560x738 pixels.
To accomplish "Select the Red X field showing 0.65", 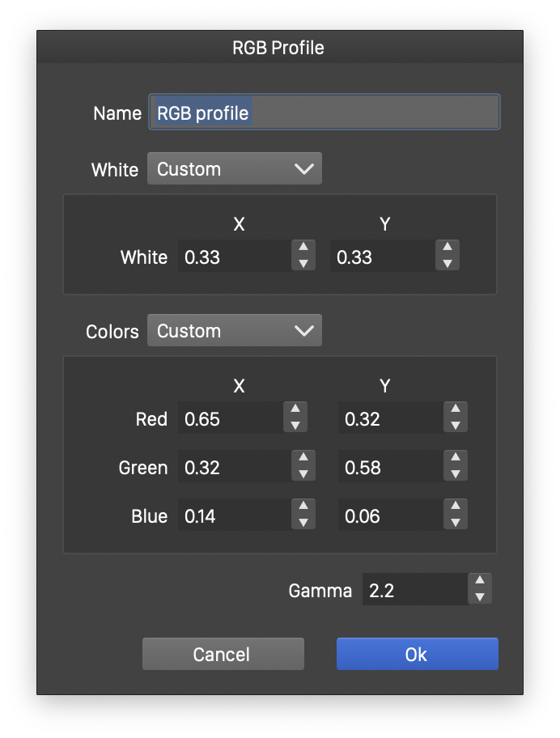I will [231, 419].
